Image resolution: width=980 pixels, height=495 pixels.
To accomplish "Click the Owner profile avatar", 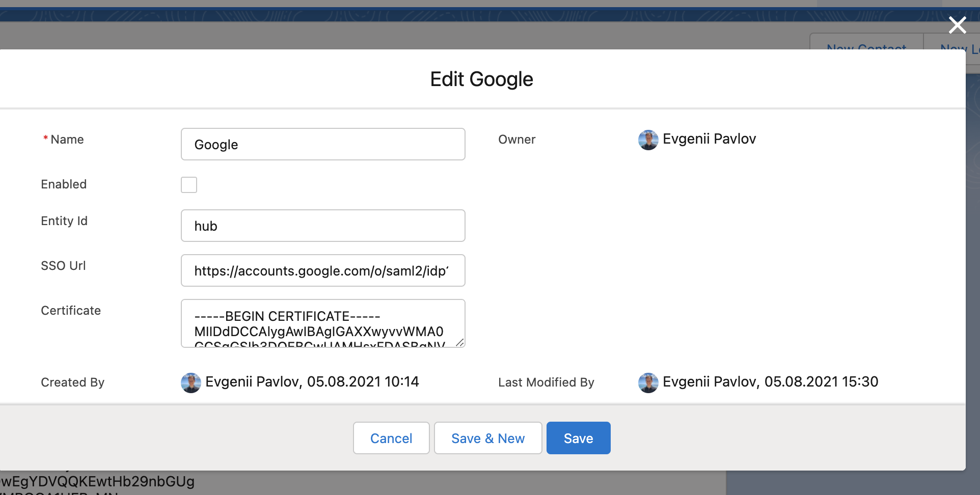I will coord(648,140).
